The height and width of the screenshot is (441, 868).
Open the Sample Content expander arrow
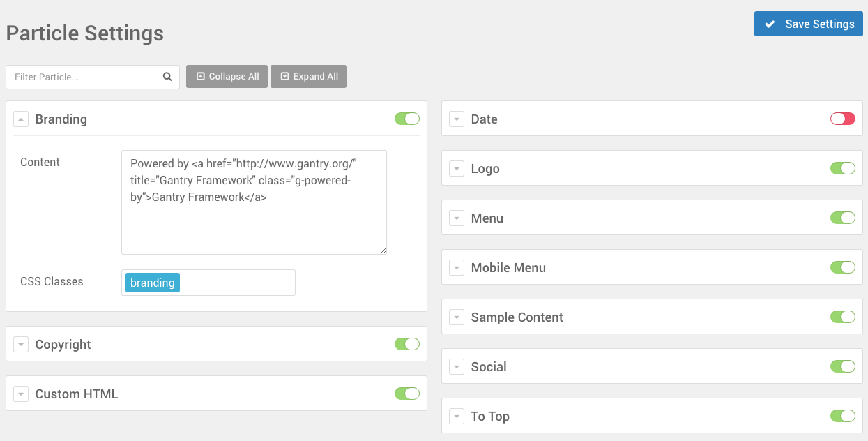click(457, 317)
